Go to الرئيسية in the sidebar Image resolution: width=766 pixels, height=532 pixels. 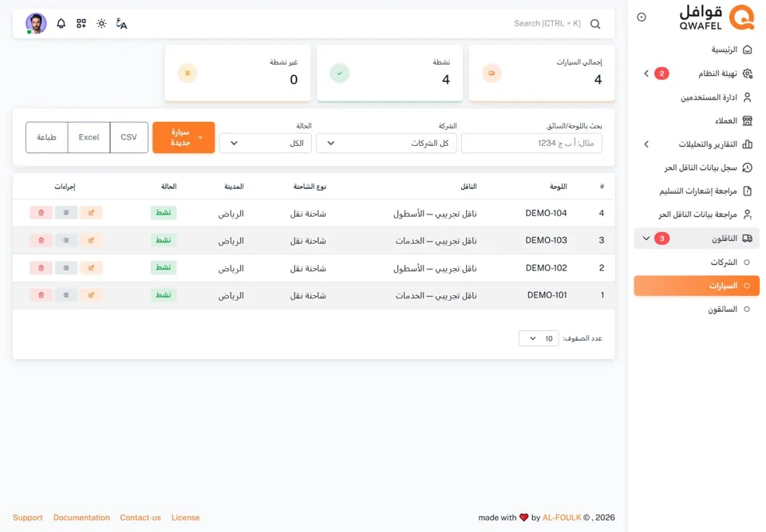pyautogui.click(x=697, y=49)
